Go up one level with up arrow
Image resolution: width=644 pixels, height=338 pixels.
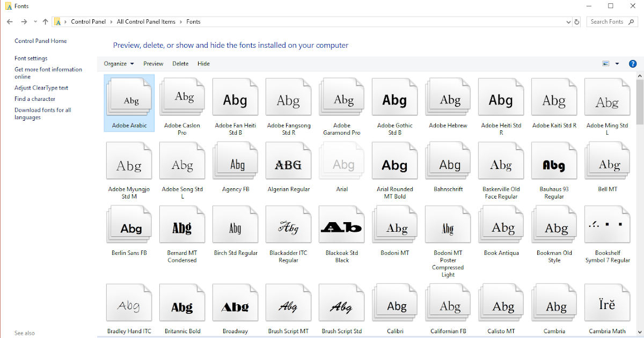[45, 22]
